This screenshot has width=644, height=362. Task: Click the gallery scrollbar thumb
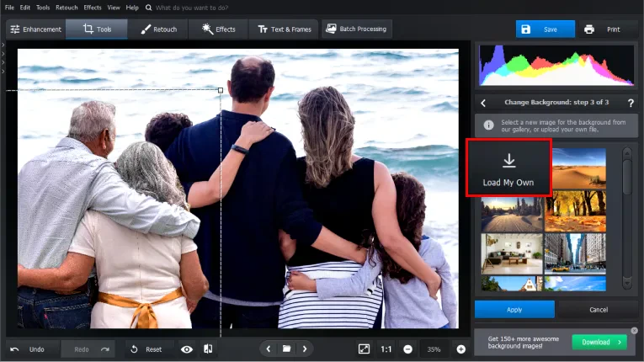(627, 177)
